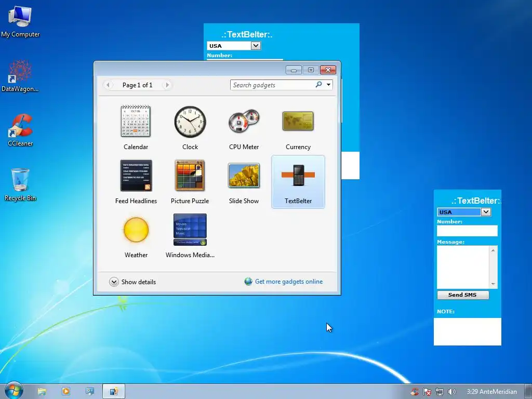Go to the previous gadget page
Screen dimensions: 532x399
coord(108,85)
